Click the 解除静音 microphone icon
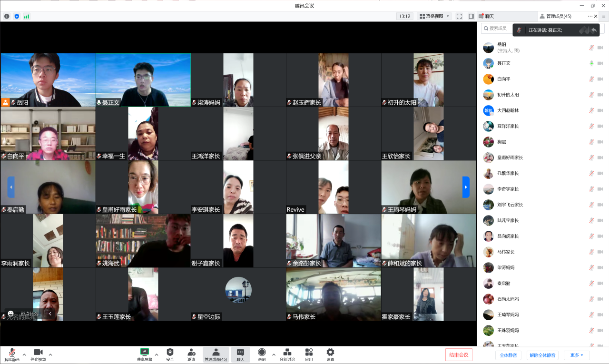This screenshot has width=609, height=364. pyautogui.click(x=12, y=353)
